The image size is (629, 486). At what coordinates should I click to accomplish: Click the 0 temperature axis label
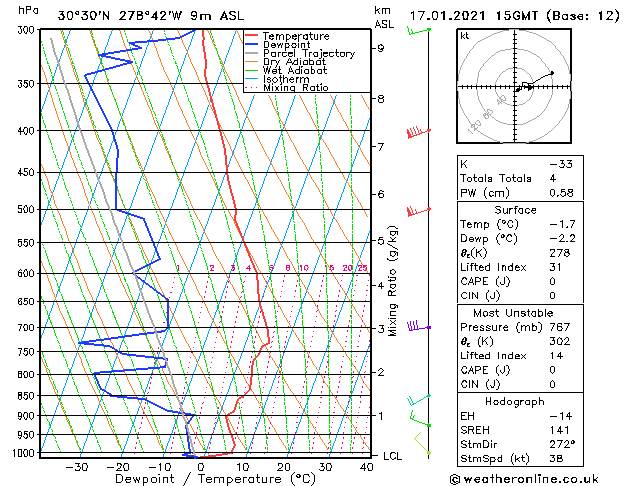coord(201,467)
